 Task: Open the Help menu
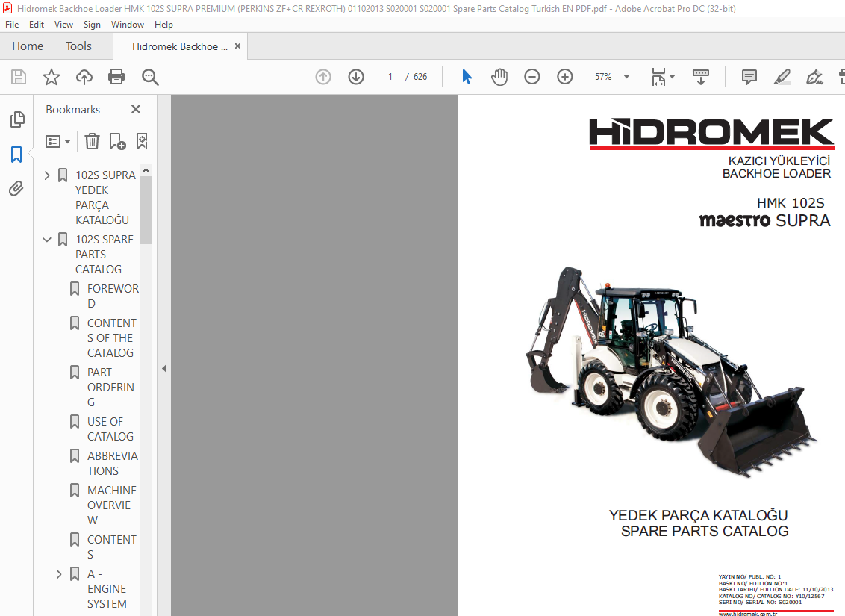tap(163, 24)
